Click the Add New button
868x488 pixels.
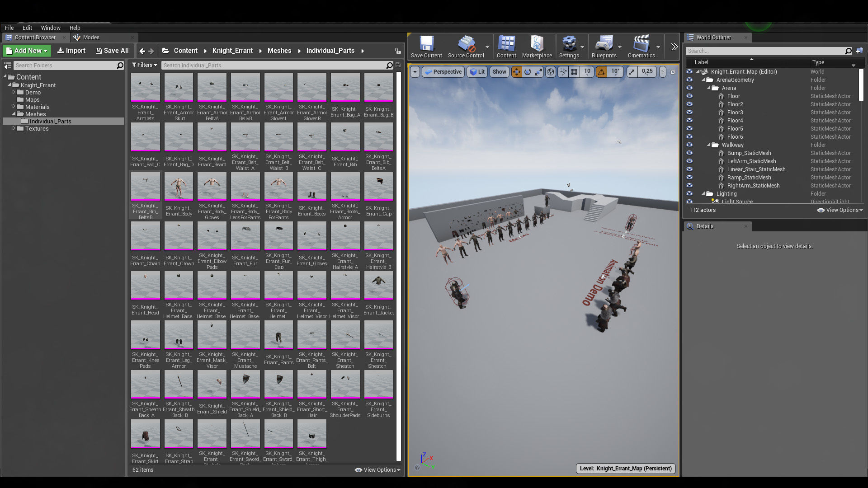[x=27, y=51]
